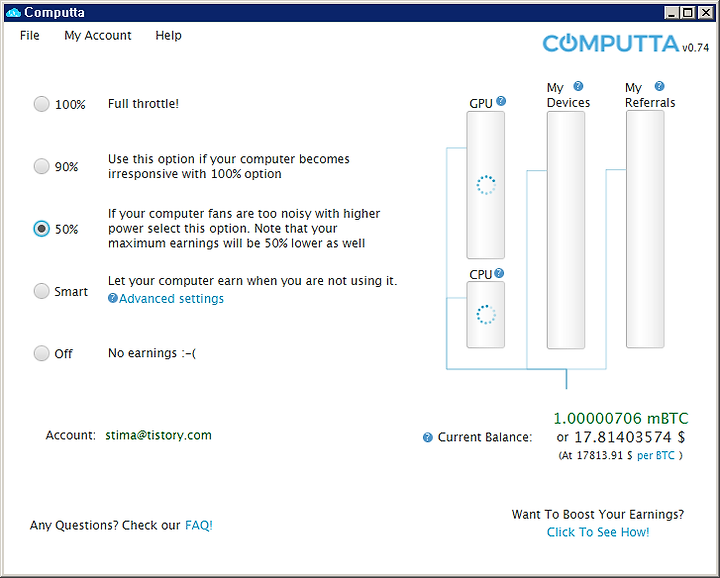Viewport: 720px width, 578px height.
Task: Turn mining Off via radio button
Action: pos(41,354)
